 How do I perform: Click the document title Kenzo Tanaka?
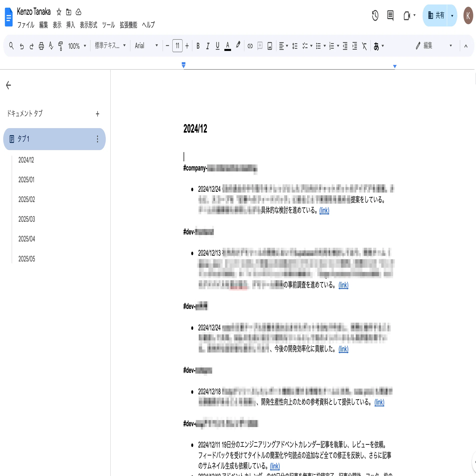click(34, 11)
